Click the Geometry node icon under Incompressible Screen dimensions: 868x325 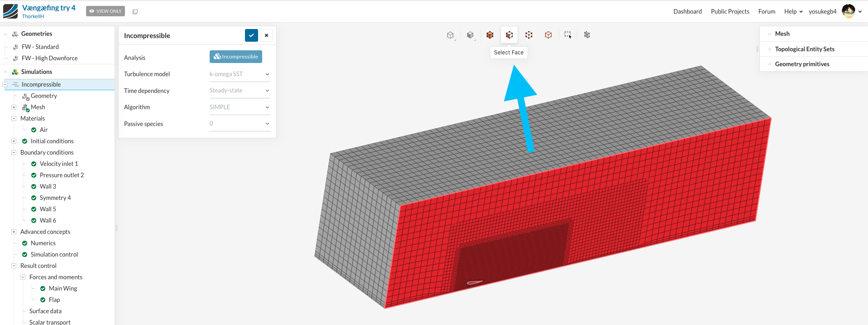pyautogui.click(x=26, y=97)
